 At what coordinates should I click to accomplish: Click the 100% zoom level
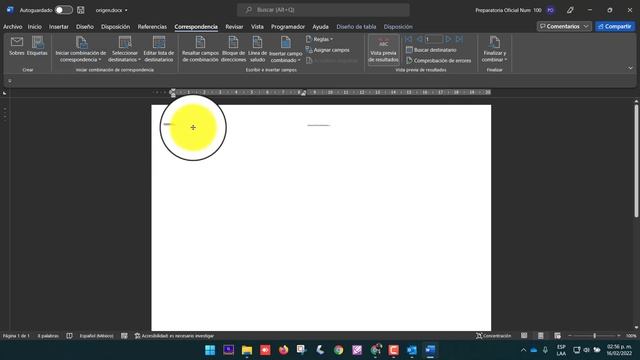631,336
